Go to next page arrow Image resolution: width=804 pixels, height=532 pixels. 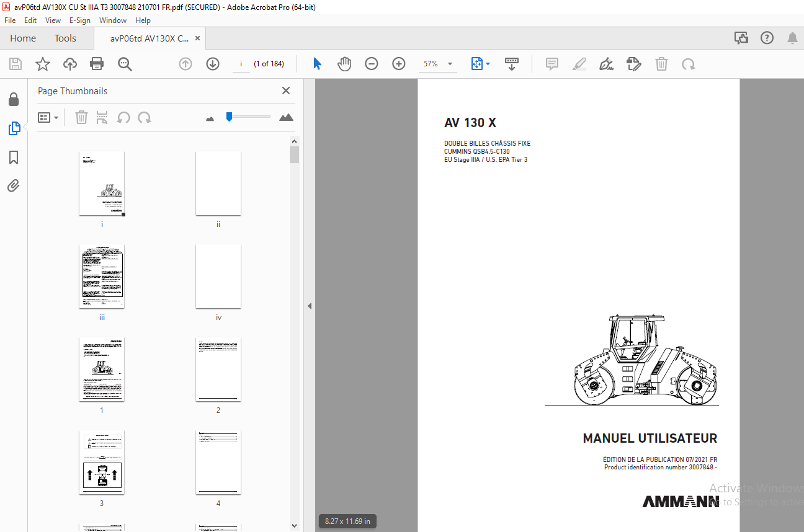(x=213, y=64)
